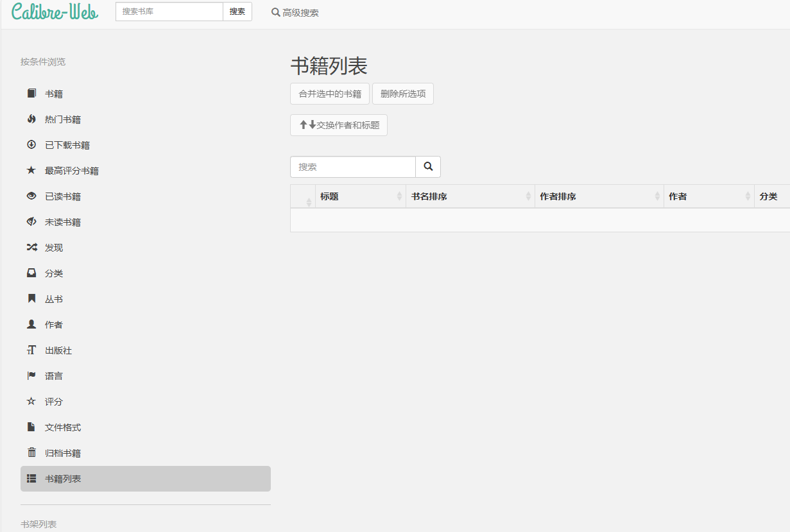
Task: Click the magnifier icon of 高级搜索
Action: point(276,12)
